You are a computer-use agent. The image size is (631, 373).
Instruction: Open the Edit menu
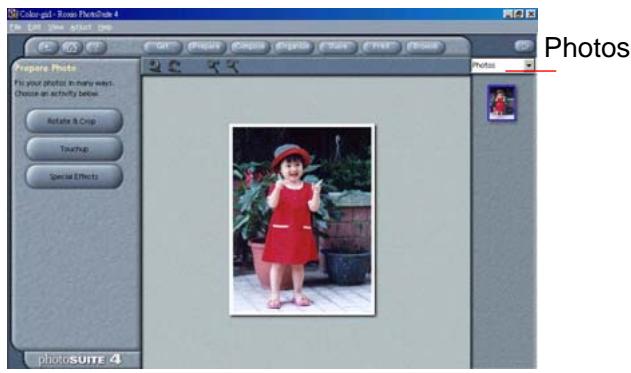coord(35,27)
